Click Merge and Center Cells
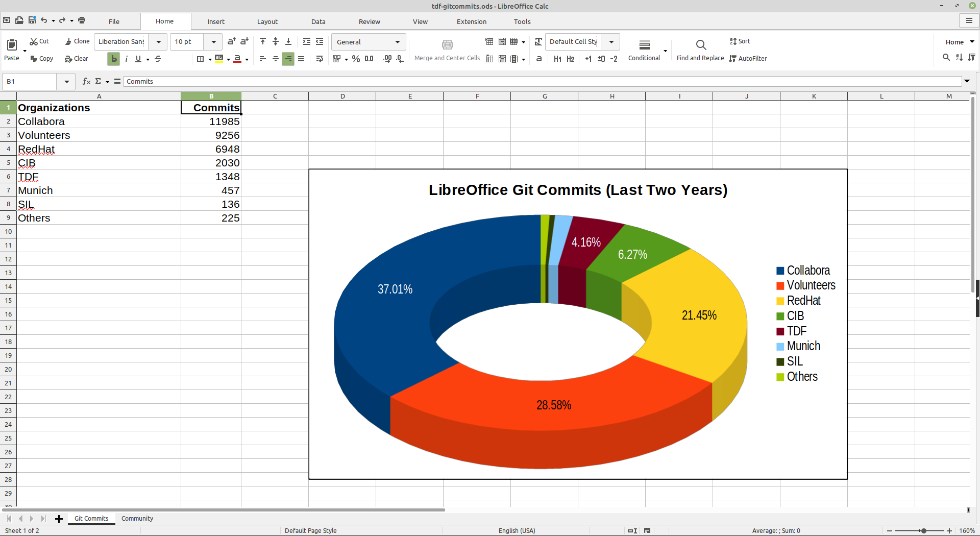980x536 pixels. [x=447, y=51]
